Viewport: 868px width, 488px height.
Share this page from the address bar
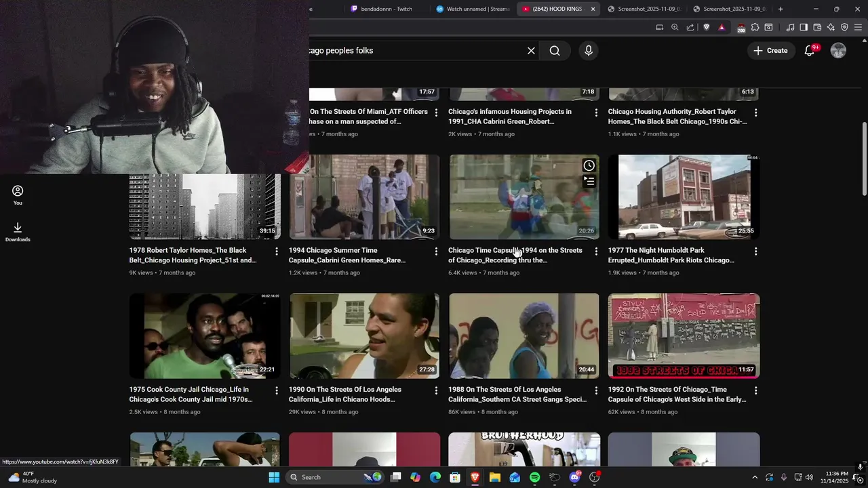(690, 27)
